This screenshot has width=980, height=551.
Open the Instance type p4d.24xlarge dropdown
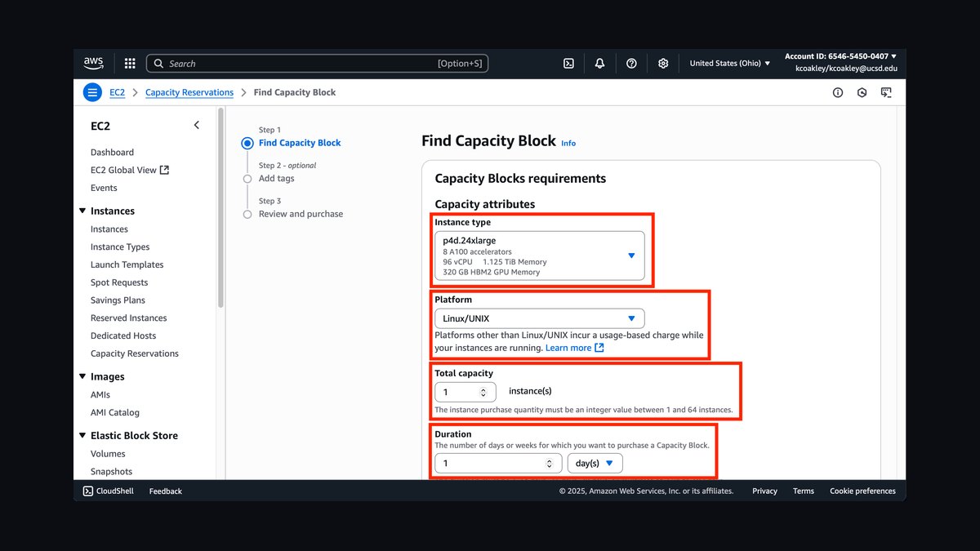[539, 256]
